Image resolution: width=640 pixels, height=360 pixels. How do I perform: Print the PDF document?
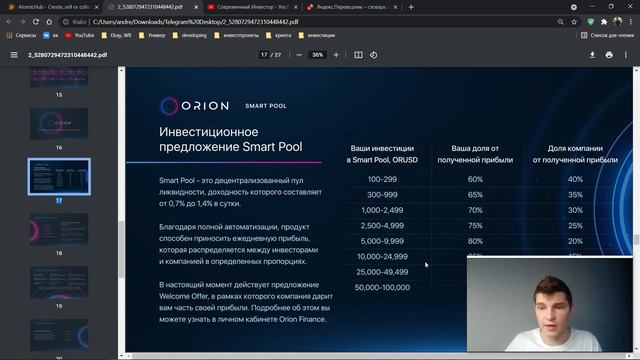click(x=609, y=55)
